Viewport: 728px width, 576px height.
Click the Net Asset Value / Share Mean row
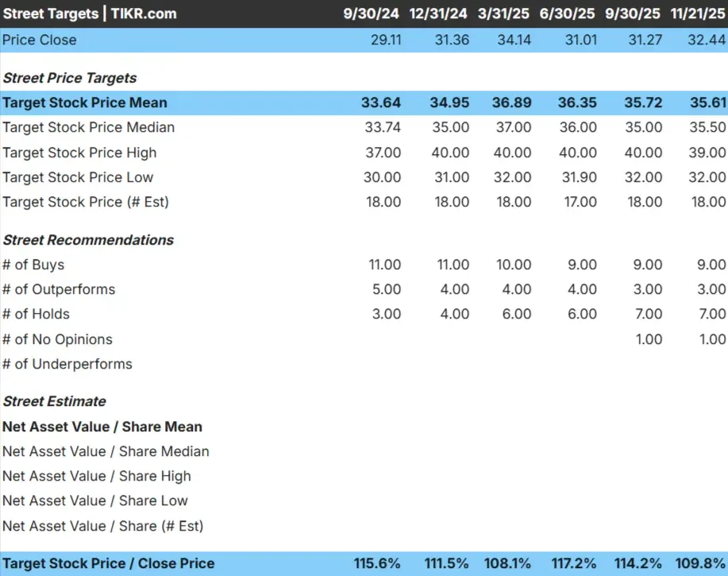point(102,427)
